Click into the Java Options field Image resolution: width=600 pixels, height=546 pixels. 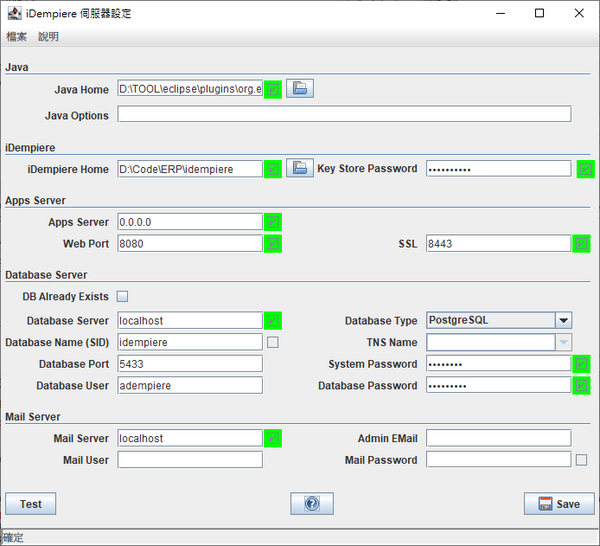[x=344, y=114]
